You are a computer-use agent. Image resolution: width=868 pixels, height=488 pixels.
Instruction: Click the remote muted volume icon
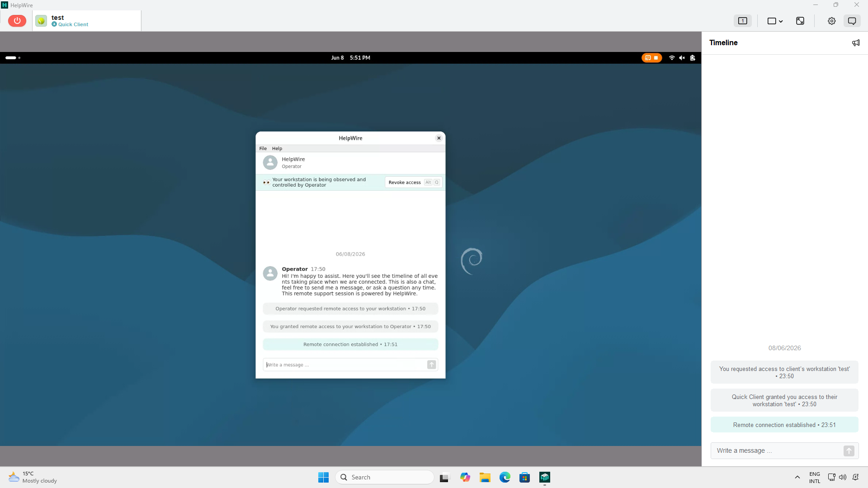682,58
